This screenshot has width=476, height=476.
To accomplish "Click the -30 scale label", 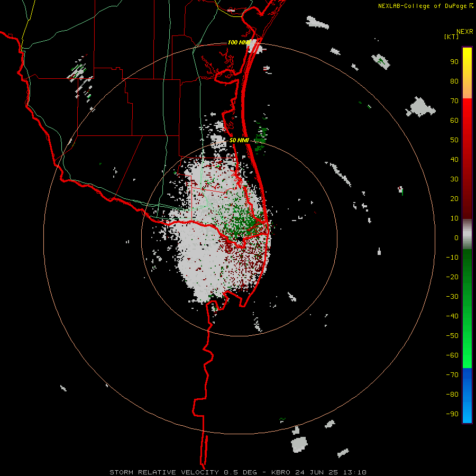I will pos(452,297).
